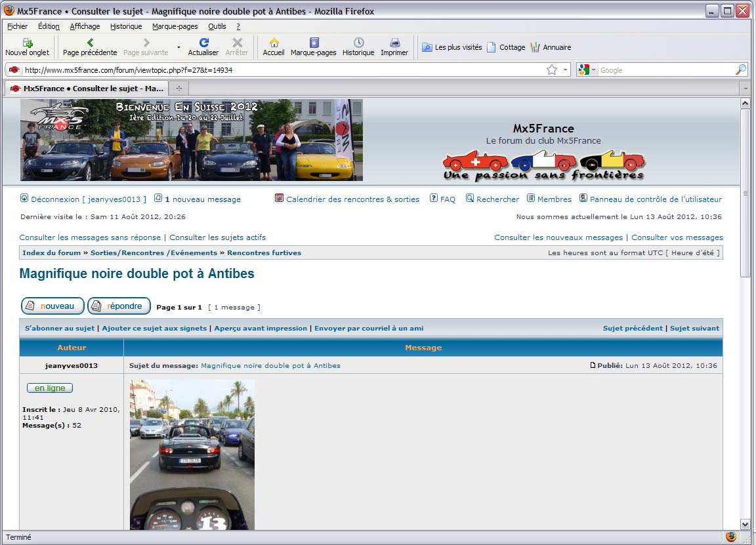The width and height of the screenshot is (756, 545).
Task: Open the Membres list link
Action: [x=554, y=199]
